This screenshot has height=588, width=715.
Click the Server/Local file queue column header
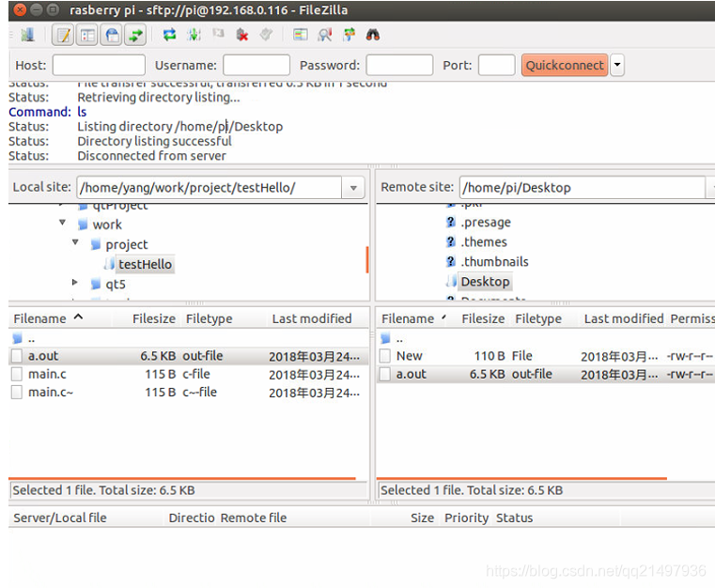(x=86, y=518)
